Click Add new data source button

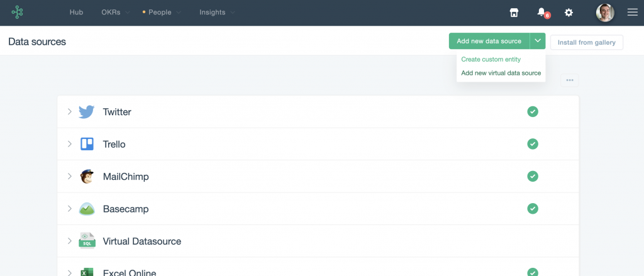pyautogui.click(x=489, y=41)
